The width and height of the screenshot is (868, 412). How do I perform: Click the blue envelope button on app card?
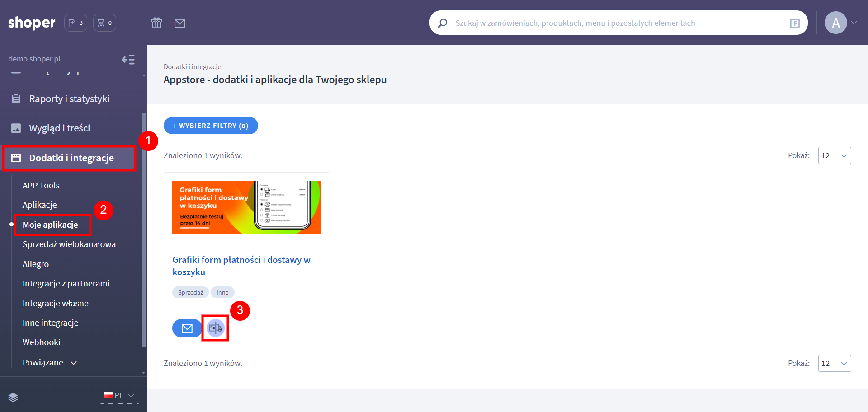click(x=187, y=328)
